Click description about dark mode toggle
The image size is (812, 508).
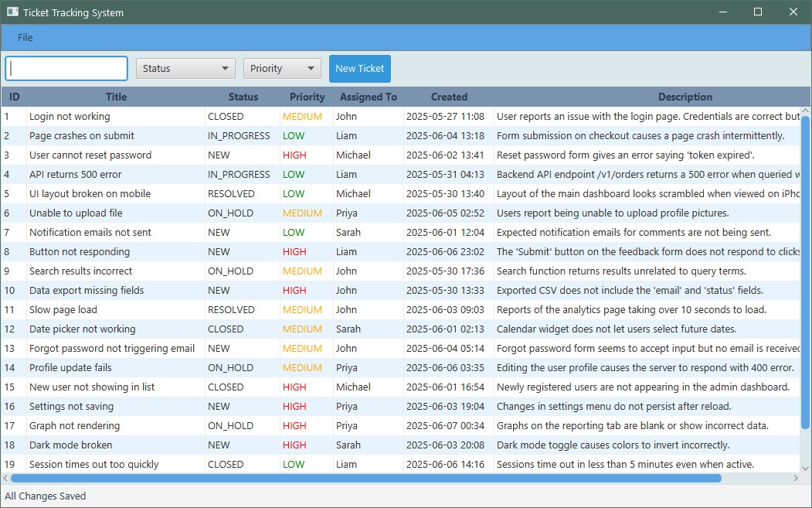tap(613, 445)
